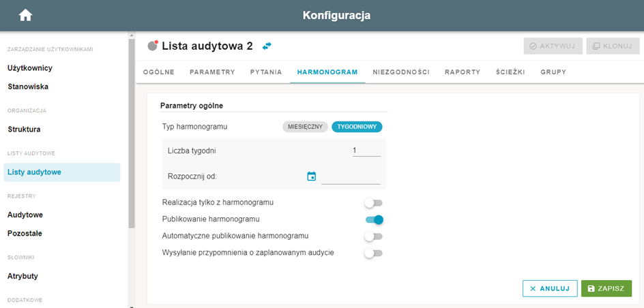This screenshot has width=644, height=308.
Task: Click the Rozpocznij od date field
Action: 351,176
